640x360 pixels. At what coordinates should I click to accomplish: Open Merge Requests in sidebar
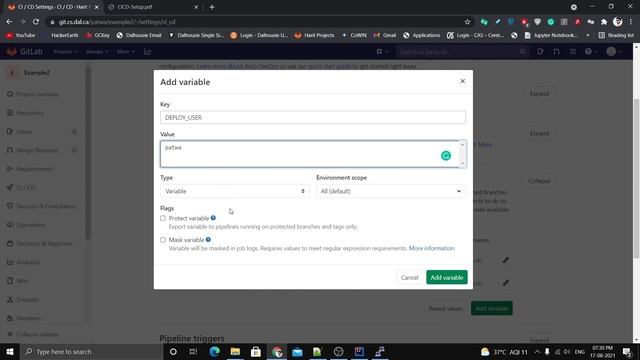[x=37, y=150]
